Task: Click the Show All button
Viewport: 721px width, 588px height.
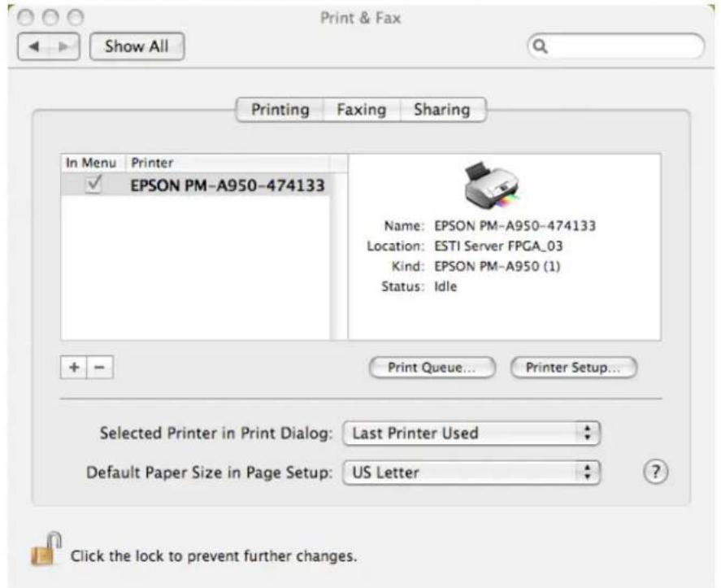Action: (137, 46)
